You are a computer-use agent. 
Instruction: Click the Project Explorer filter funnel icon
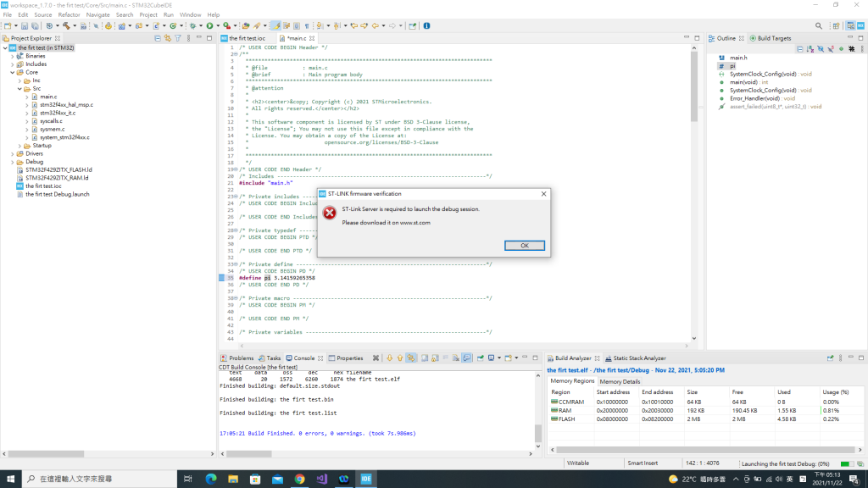coord(178,38)
